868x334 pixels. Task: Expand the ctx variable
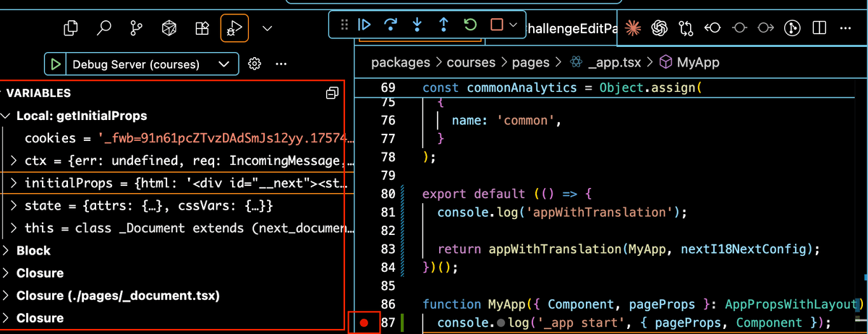point(14,160)
